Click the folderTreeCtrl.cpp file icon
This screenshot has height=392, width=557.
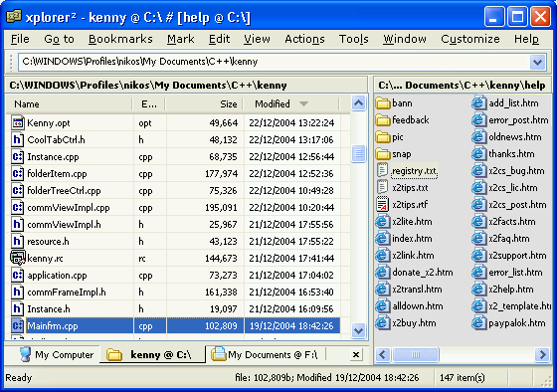pyautogui.click(x=17, y=190)
